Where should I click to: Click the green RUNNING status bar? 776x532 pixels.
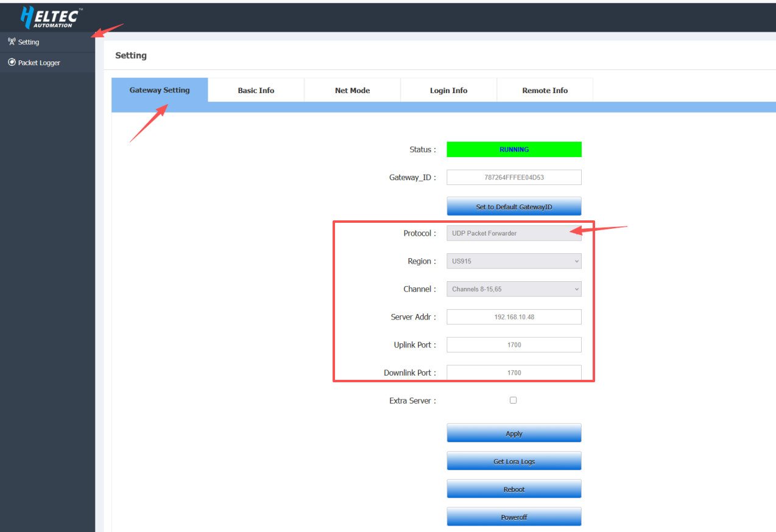(513, 149)
